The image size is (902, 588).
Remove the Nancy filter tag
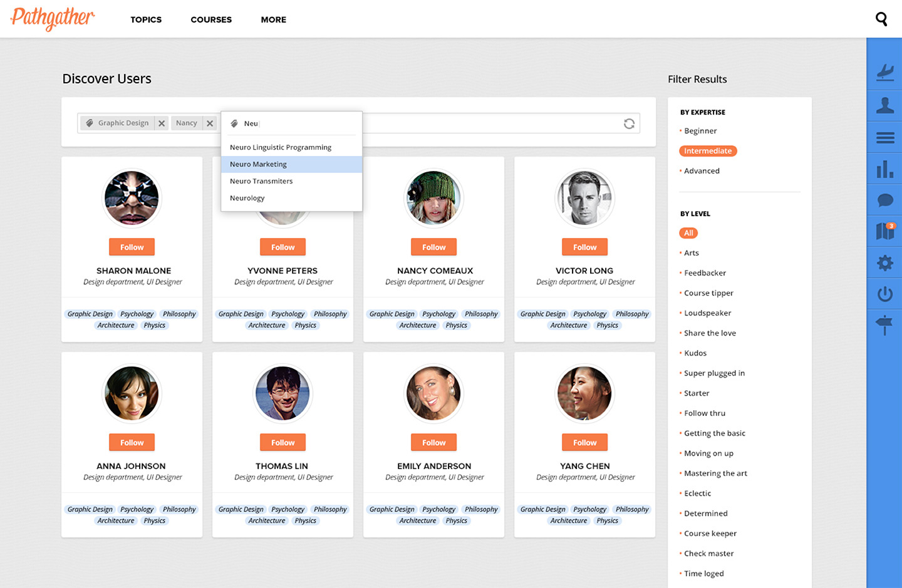coord(210,123)
